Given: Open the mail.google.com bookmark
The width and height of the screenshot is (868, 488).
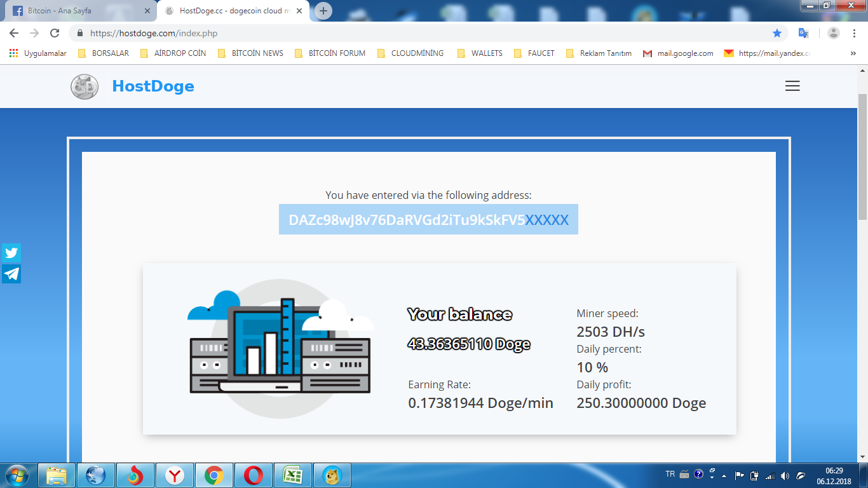Looking at the screenshot, I should pyautogui.click(x=678, y=53).
